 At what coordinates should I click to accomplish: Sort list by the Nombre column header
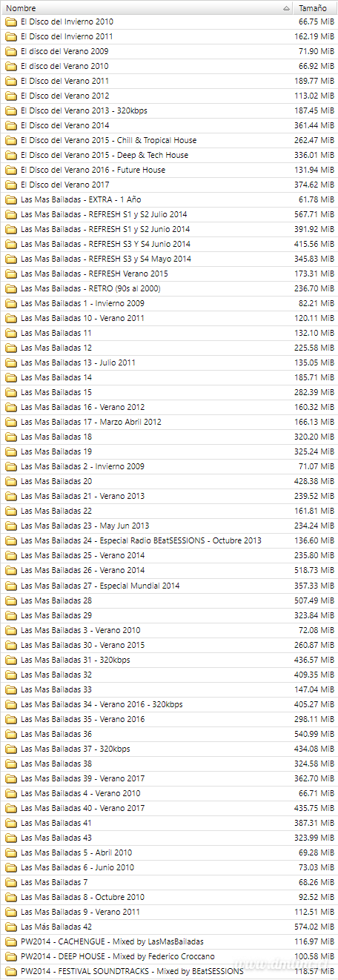146,7
